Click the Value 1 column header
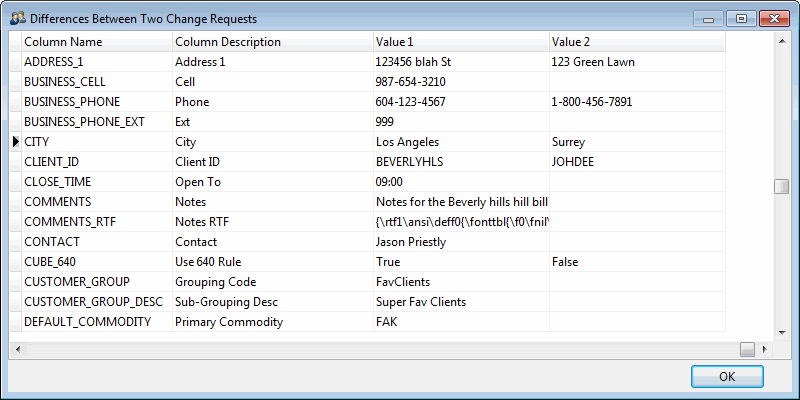The height and width of the screenshot is (400, 800). click(459, 42)
